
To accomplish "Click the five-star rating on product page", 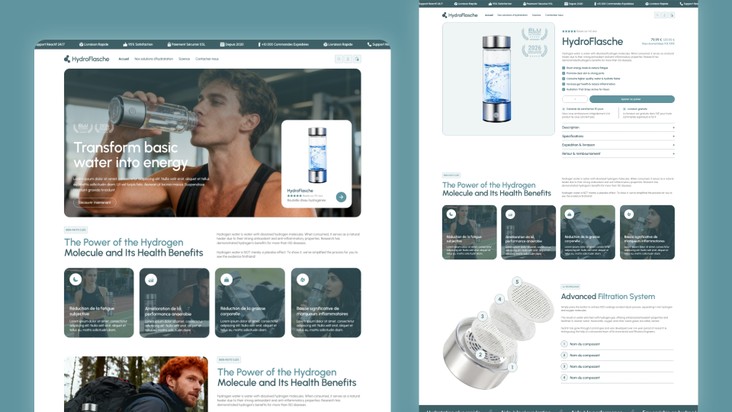I will [x=569, y=31].
